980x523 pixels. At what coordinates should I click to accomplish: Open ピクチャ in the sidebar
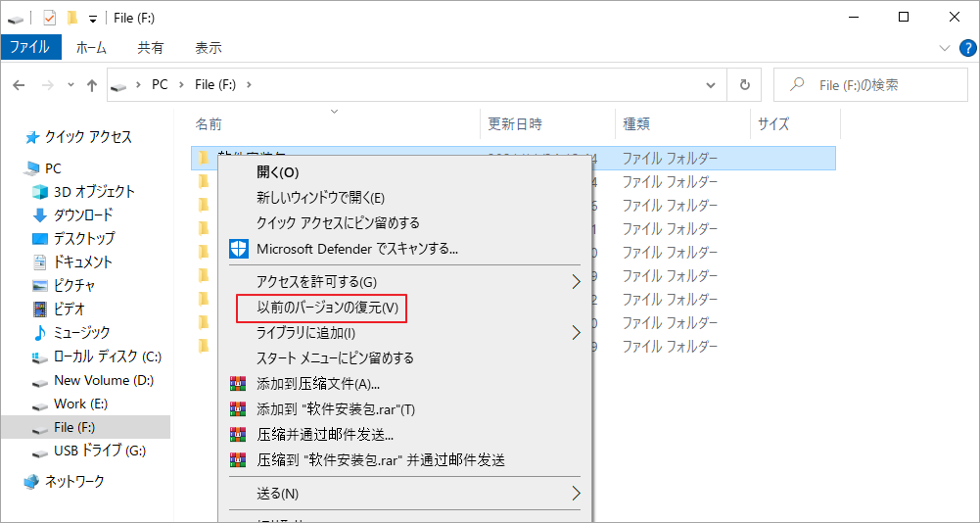point(64,285)
